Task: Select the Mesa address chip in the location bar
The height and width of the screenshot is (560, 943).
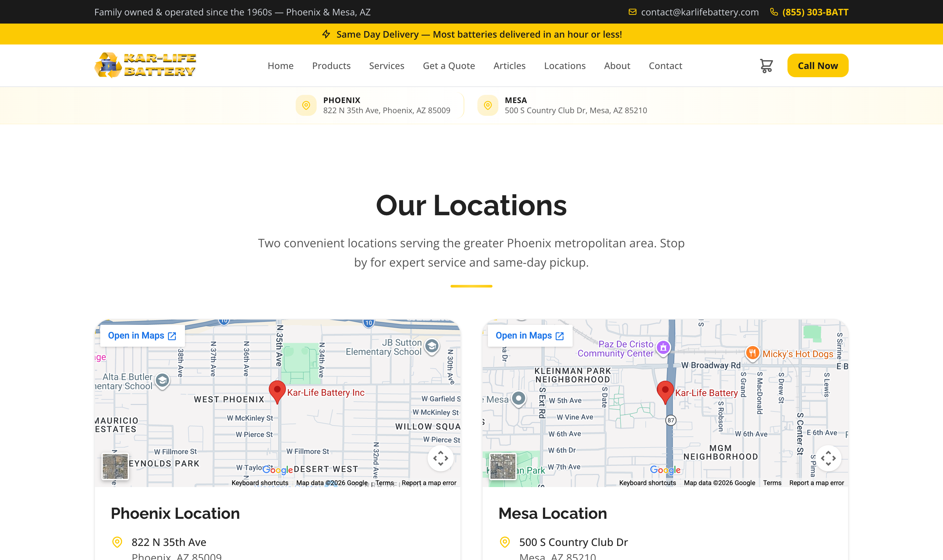Action: tap(563, 105)
